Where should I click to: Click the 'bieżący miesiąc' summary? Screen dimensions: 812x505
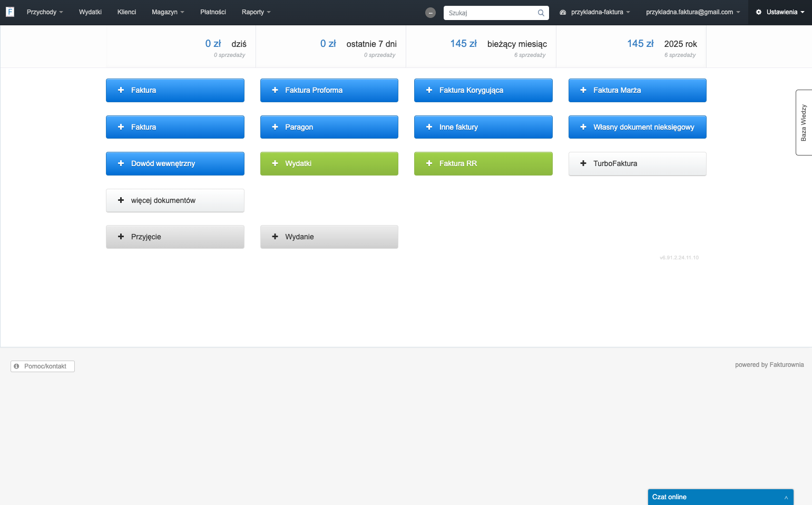(x=481, y=46)
